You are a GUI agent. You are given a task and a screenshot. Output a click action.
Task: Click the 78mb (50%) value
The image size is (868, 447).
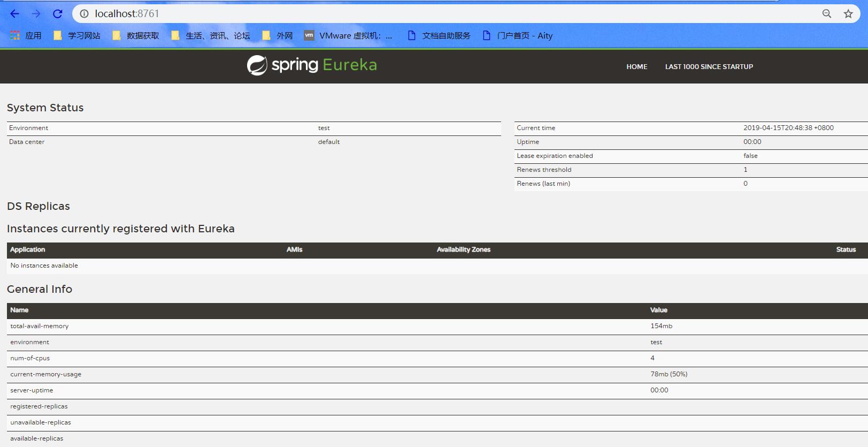point(669,374)
